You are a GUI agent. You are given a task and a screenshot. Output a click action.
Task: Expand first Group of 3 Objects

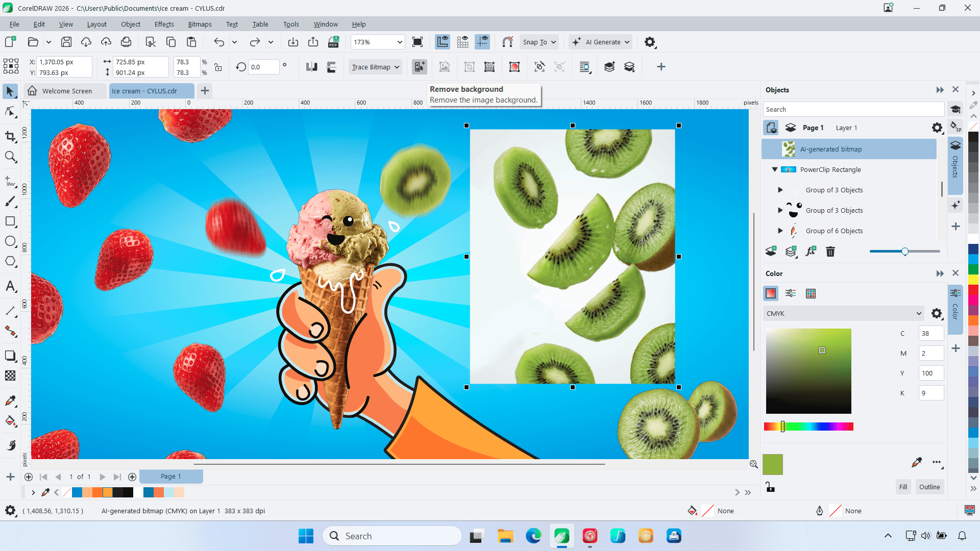(x=780, y=190)
